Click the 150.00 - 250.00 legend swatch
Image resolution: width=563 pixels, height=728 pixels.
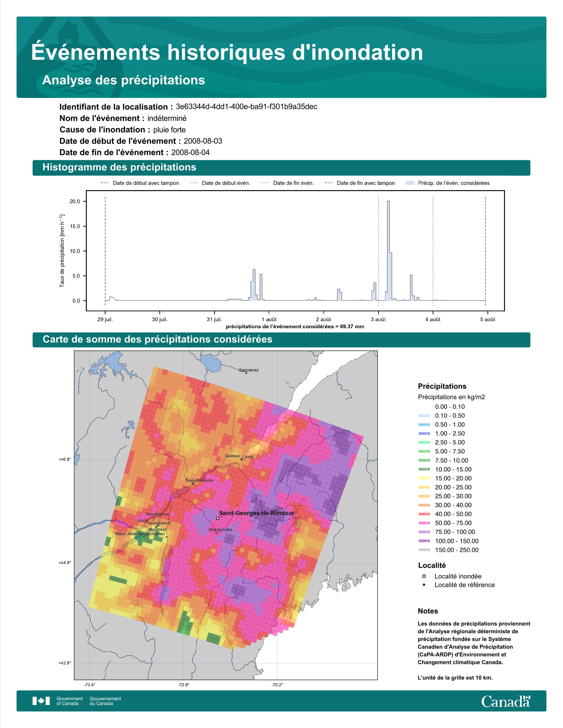point(424,550)
